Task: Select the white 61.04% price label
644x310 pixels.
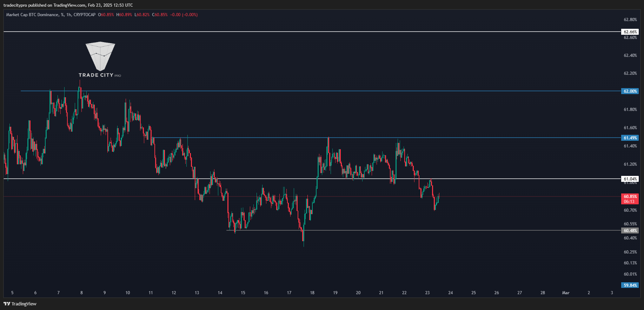Action: pyautogui.click(x=630, y=179)
